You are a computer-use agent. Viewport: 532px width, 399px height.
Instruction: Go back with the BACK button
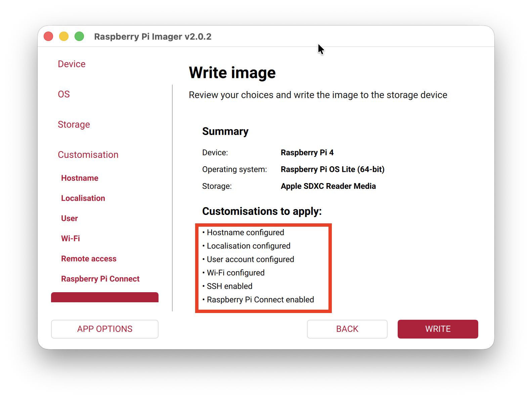click(x=347, y=329)
